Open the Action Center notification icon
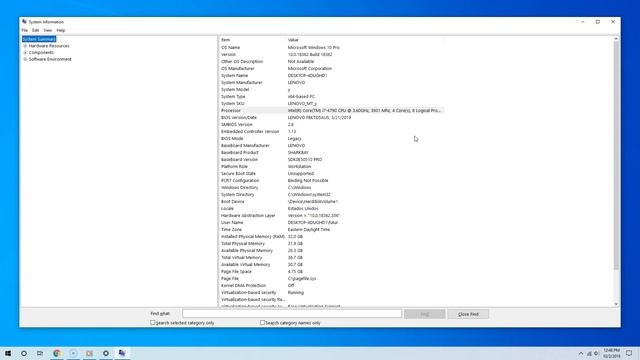640x360 pixels. (x=629, y=353)
